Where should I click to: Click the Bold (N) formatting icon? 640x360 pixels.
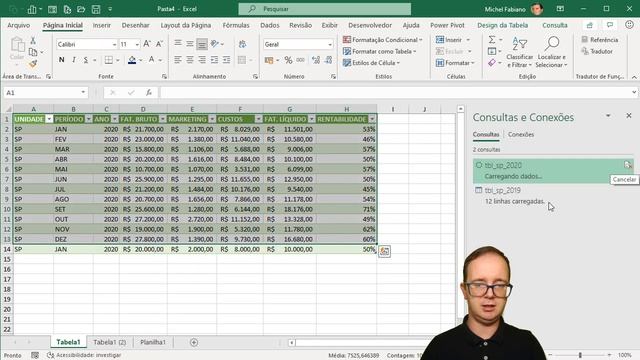coord(61,60)
